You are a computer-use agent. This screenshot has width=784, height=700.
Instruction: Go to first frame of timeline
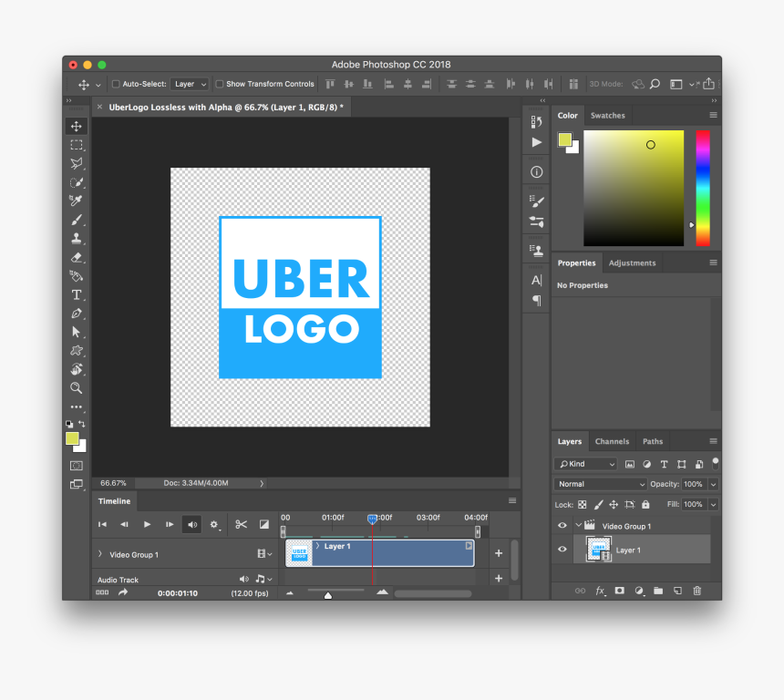click(102, 524)
